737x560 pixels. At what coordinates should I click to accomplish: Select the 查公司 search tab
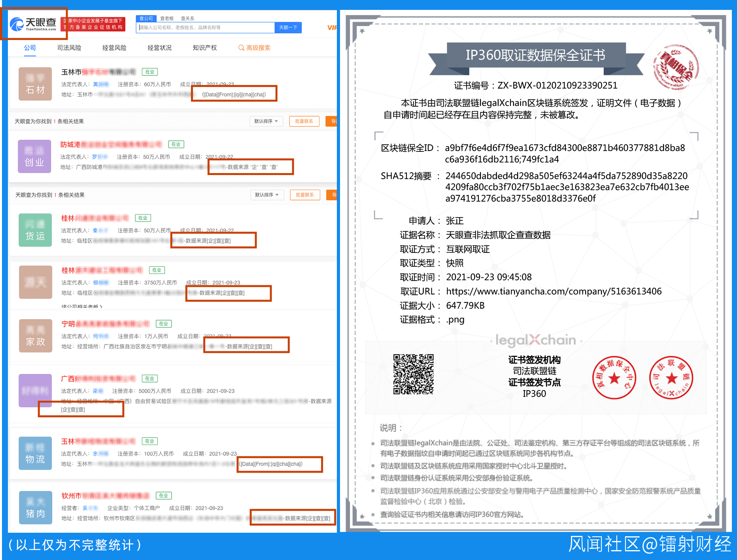146,19
